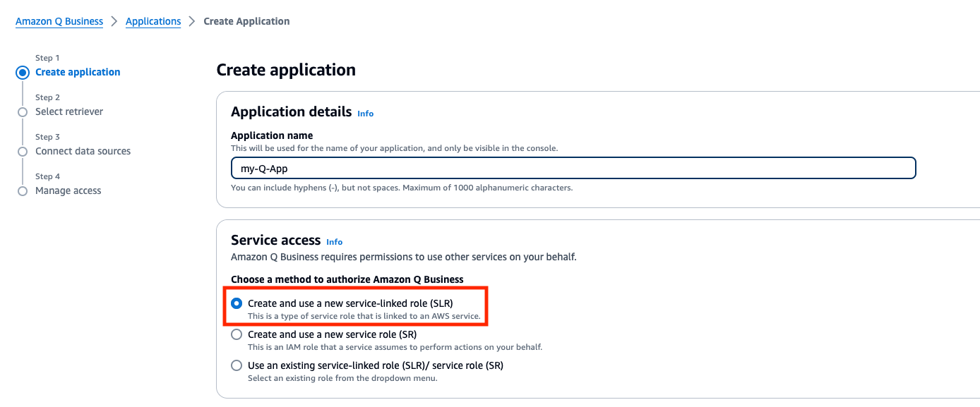The width and height of the screenshot is (980, 407).
Task: Open the Amazon Q Business breadcrumb link
Action: [x=59, y=21]
